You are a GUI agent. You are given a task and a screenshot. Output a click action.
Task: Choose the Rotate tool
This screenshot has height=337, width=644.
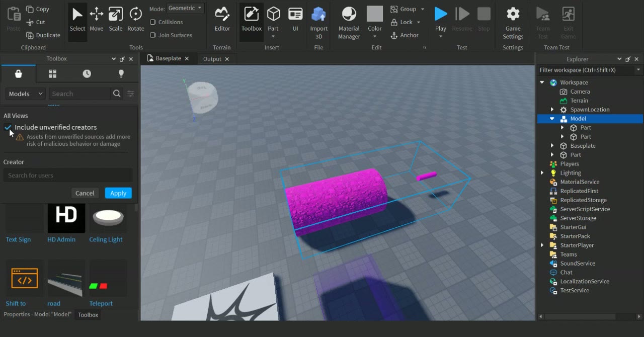pyautogui.click(x=135, y=19)
